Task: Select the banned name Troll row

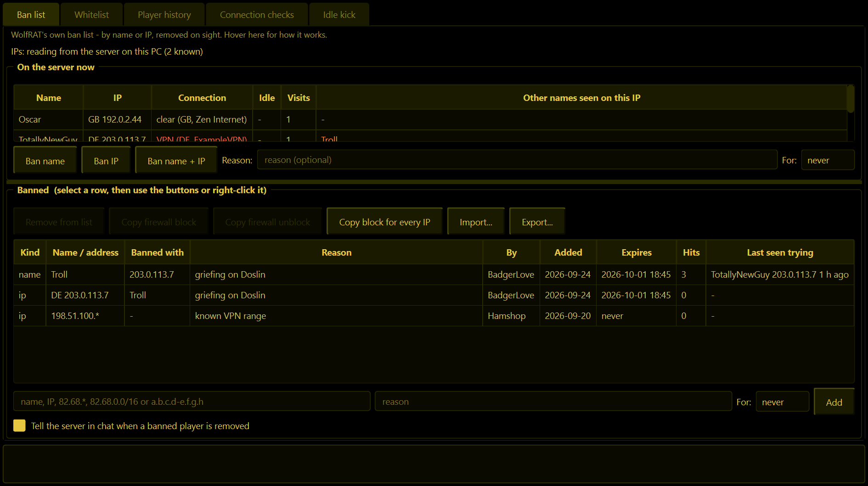Action: pyautogui.click(x=434, y=274)
